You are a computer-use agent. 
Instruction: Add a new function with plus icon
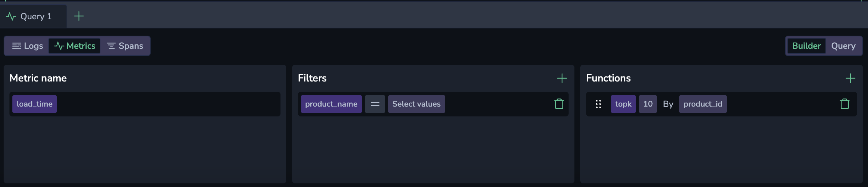(x=850, y=78)
